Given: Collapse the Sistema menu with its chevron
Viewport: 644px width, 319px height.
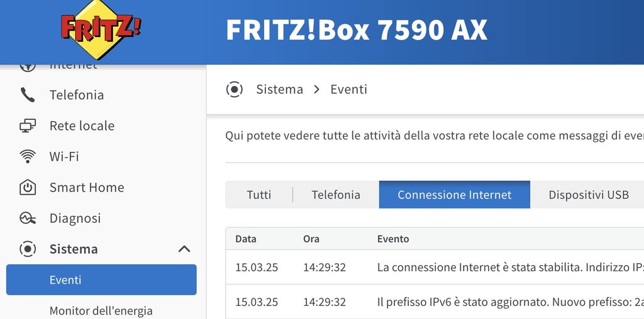Looking at the screenshot, I should (184, 249).
